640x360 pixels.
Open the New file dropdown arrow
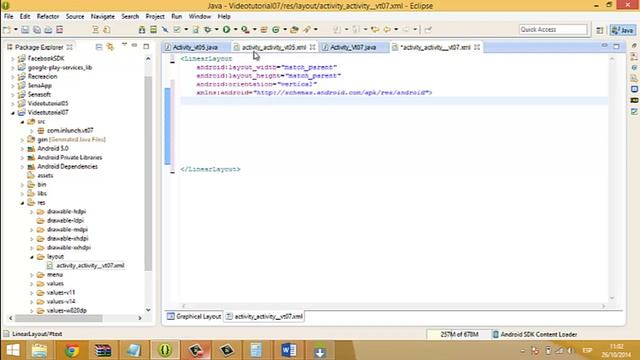[16, 29]
